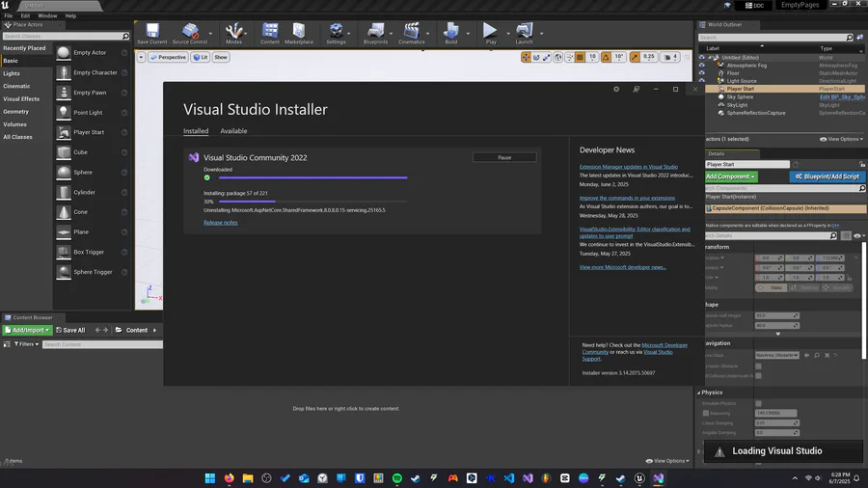Open Add Component dropdown
Image resolution: width=868 pixels, height=488 pixels.
tap(731, 176)
